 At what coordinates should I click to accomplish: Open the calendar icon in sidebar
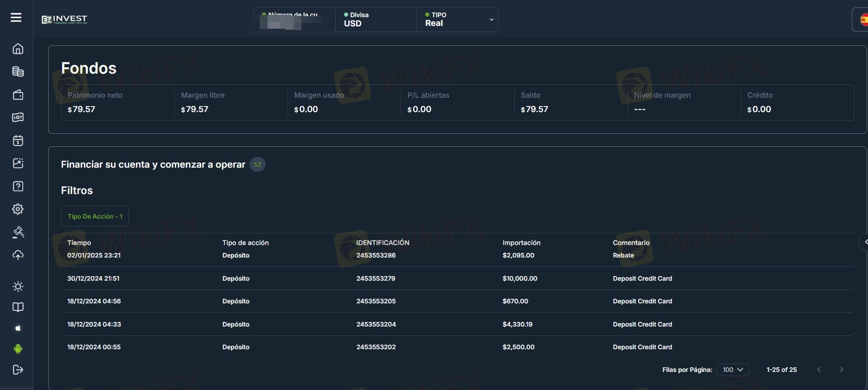[x=18, y=140]
